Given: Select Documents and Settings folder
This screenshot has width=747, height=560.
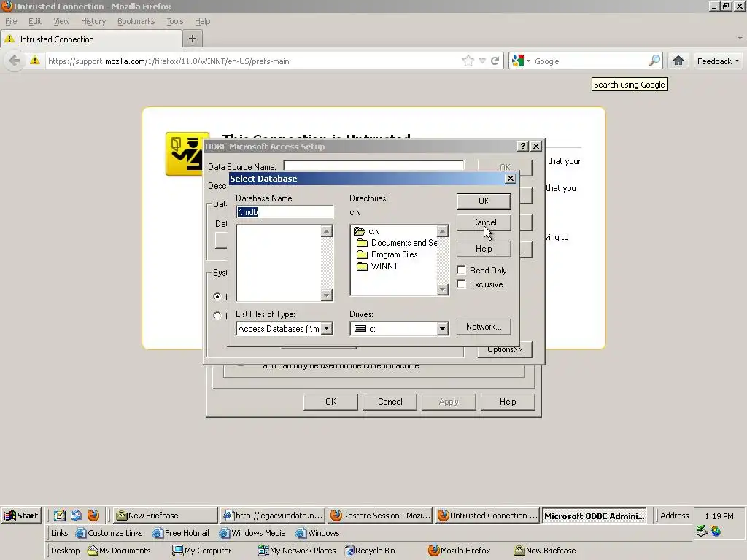Looking at the screenshot, I should (398, 243).
